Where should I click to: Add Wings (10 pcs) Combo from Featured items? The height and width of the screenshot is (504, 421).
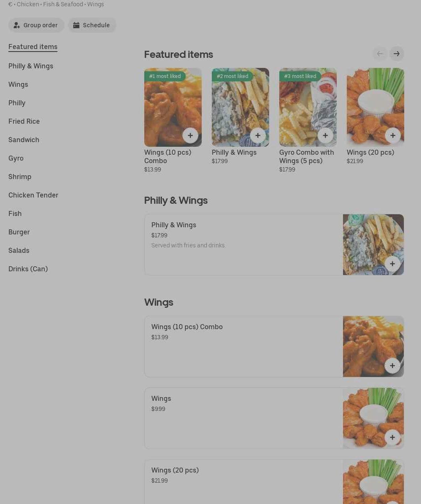190,135
